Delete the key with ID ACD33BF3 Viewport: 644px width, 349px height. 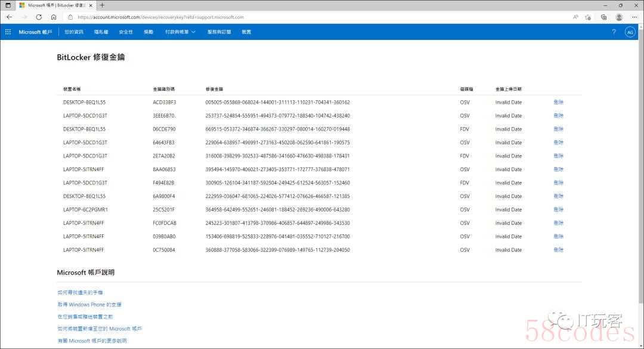(x=558, y=103)
